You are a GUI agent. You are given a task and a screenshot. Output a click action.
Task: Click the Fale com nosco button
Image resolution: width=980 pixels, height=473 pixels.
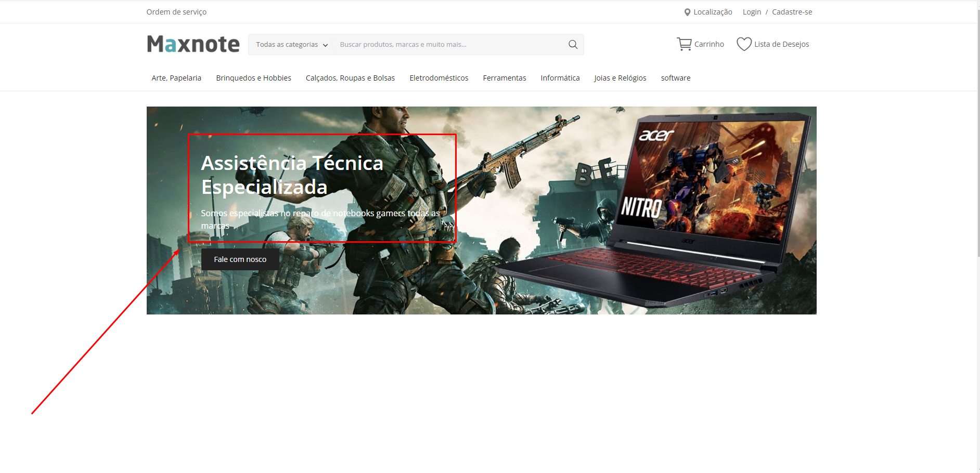[x=240, y=259]
